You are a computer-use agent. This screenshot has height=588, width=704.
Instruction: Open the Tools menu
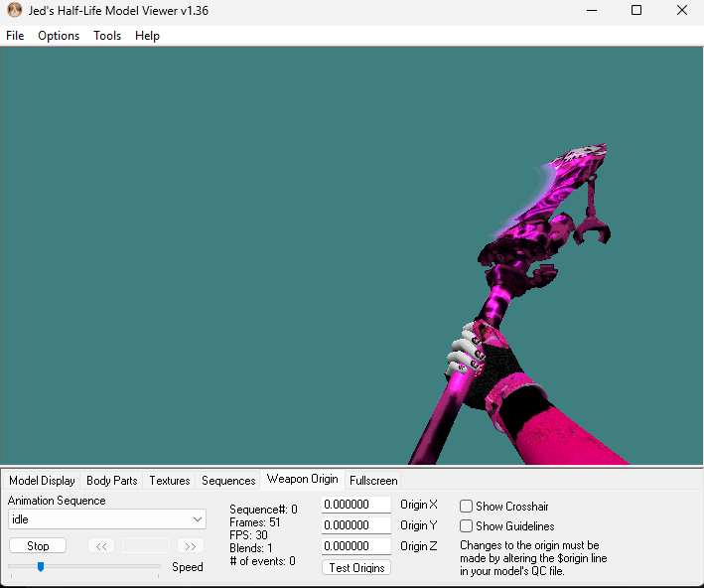(x=107, y=36)
